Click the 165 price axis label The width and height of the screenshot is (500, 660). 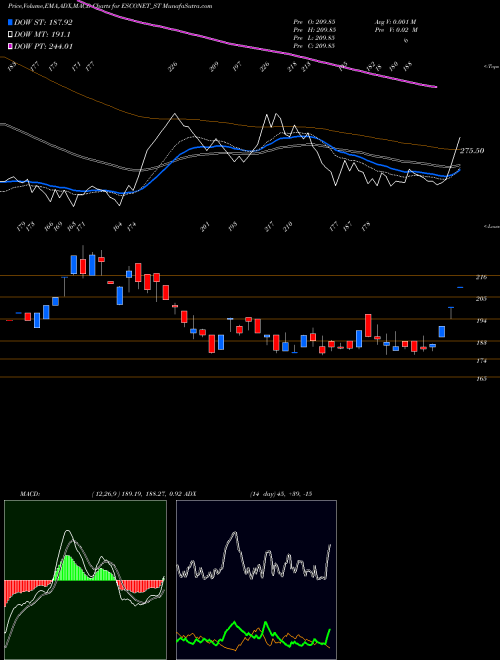[x=481, y=379]
